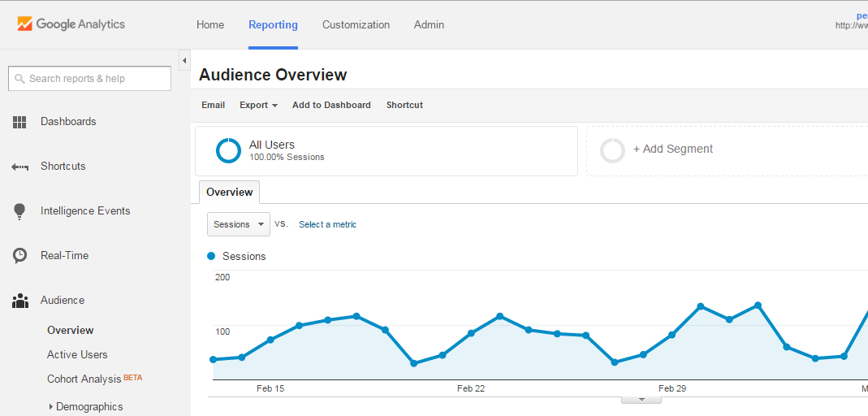Open the Real-Time clock icon
The image size is (868, 416).
pos(20,256)
